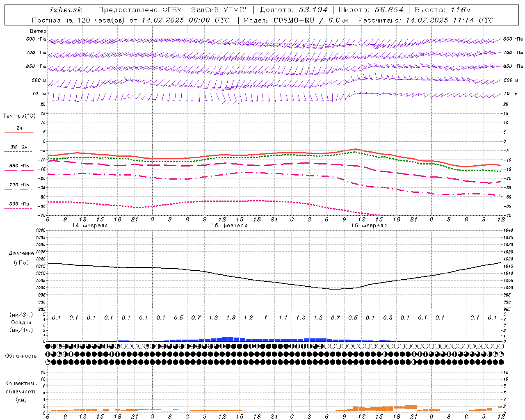The image size is (525, 420).
Task: Click the '0.2' precipitation value
Action: coord(388,317)
